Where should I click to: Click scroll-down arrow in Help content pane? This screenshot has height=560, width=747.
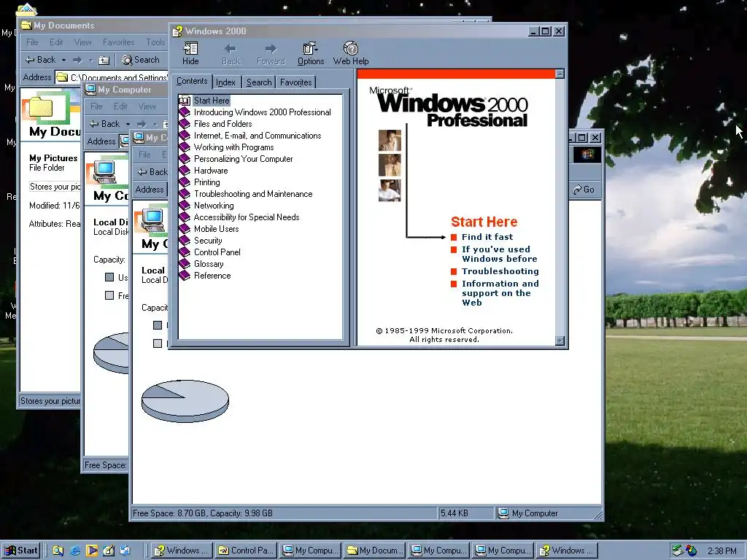pyautogui.click(x=560, y=341)
